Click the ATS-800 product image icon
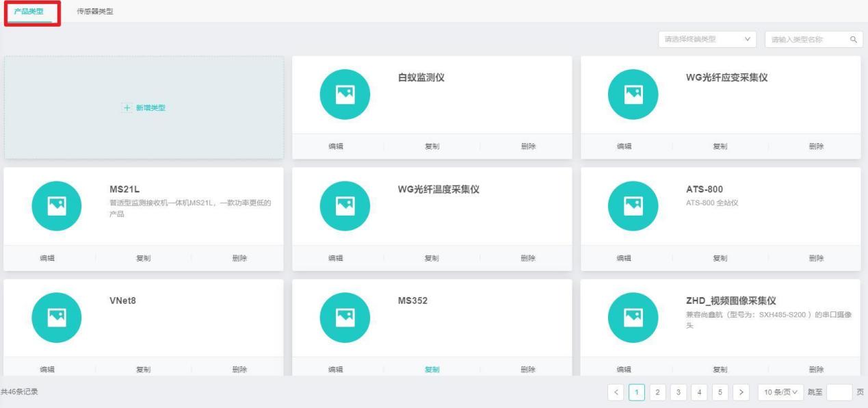The height and width of the screenshot is (408, 868). point(633,206)
